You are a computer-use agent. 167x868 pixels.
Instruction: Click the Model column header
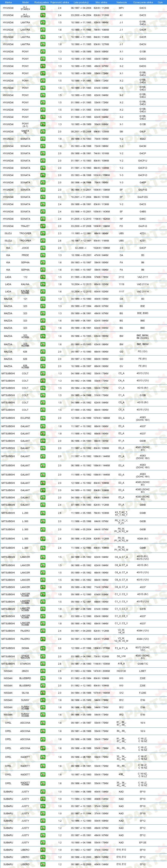[25, 2]
